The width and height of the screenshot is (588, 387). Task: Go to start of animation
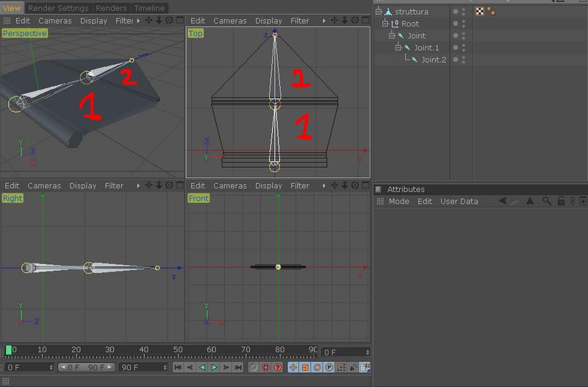(x=178, y=367)
